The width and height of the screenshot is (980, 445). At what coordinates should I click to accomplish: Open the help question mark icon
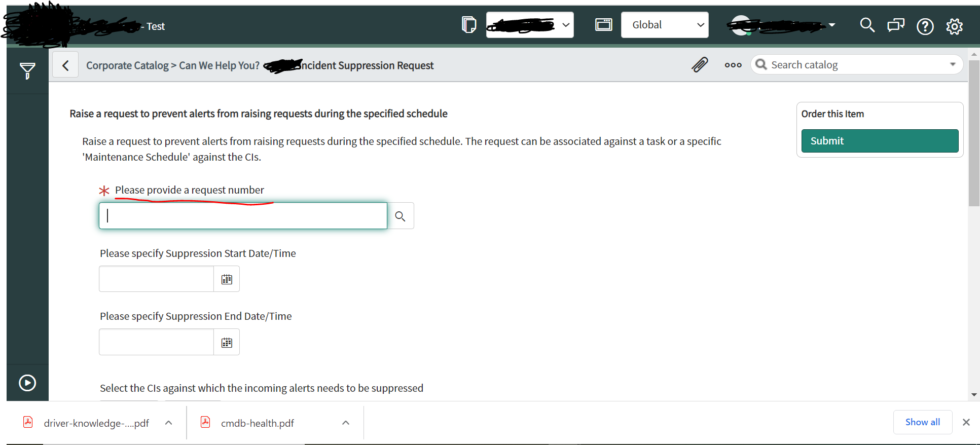[x=925, y=26]
